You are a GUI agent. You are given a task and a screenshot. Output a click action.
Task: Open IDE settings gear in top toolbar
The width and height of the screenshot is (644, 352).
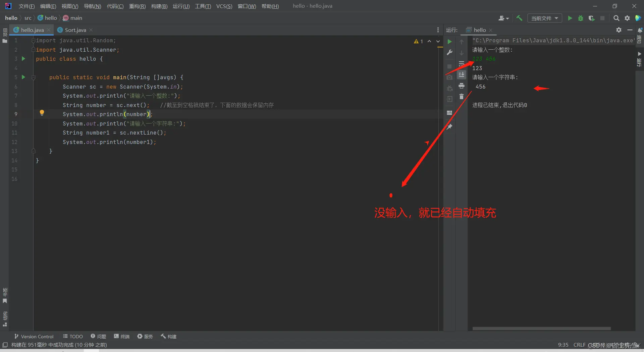pos(627,18)
